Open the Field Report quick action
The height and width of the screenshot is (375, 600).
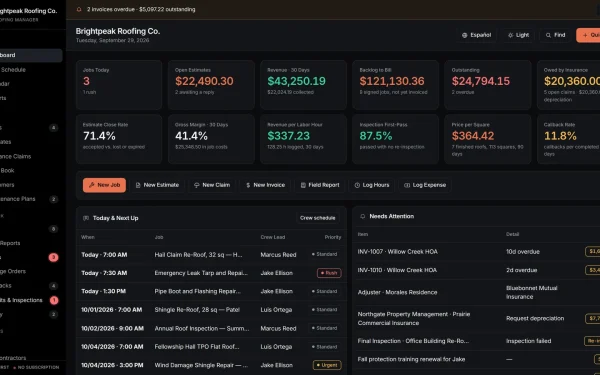[x=320, y=185]
